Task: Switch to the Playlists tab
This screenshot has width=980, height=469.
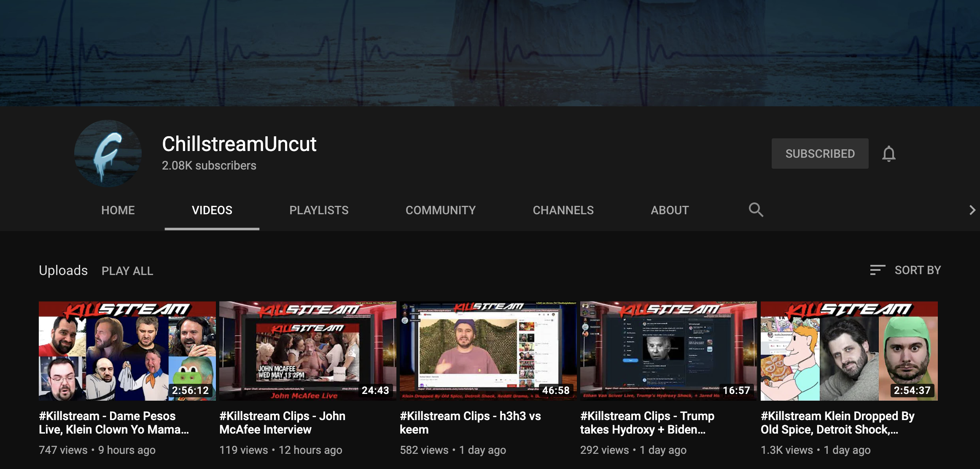Action: tap(319, 210)
